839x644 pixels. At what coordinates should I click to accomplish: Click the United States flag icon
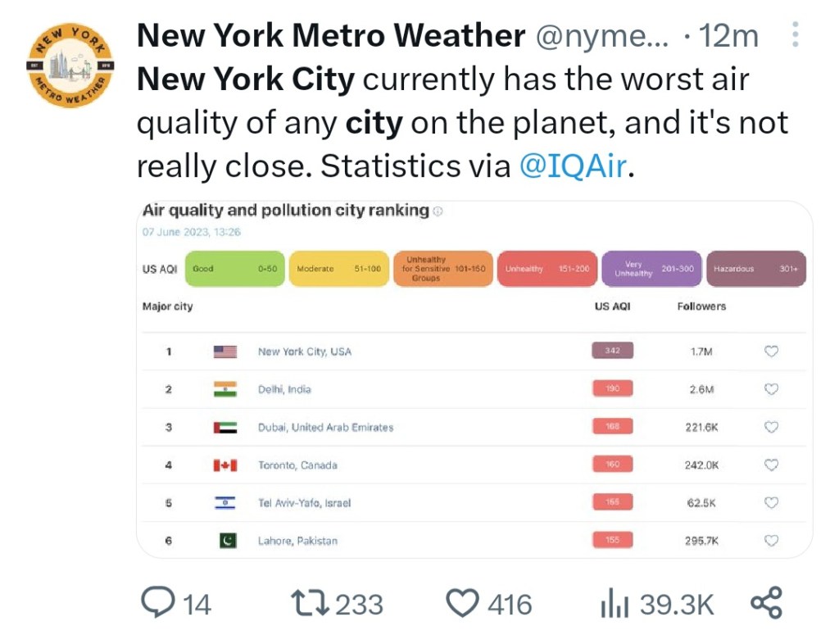(x=225, y=351)
